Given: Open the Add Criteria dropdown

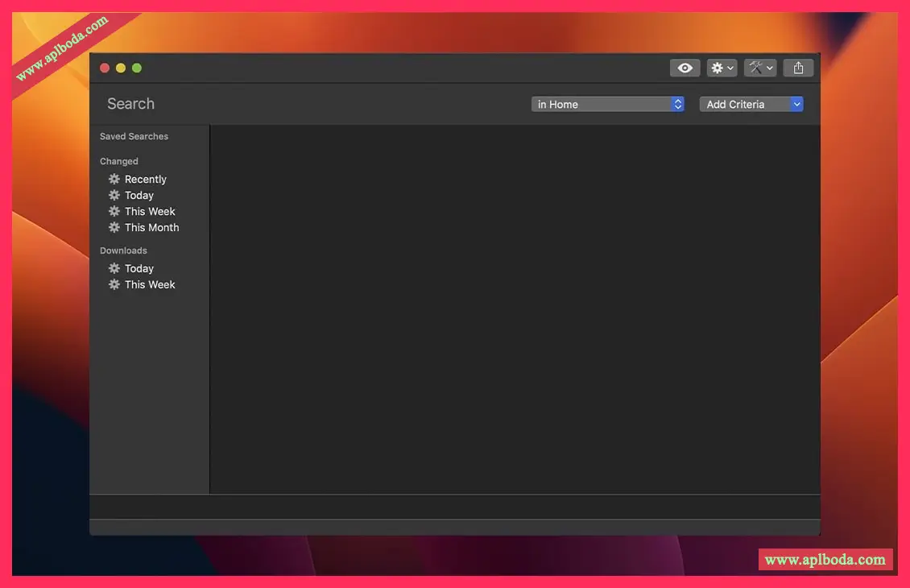Looking at the screenshot, I should (751, 104).
